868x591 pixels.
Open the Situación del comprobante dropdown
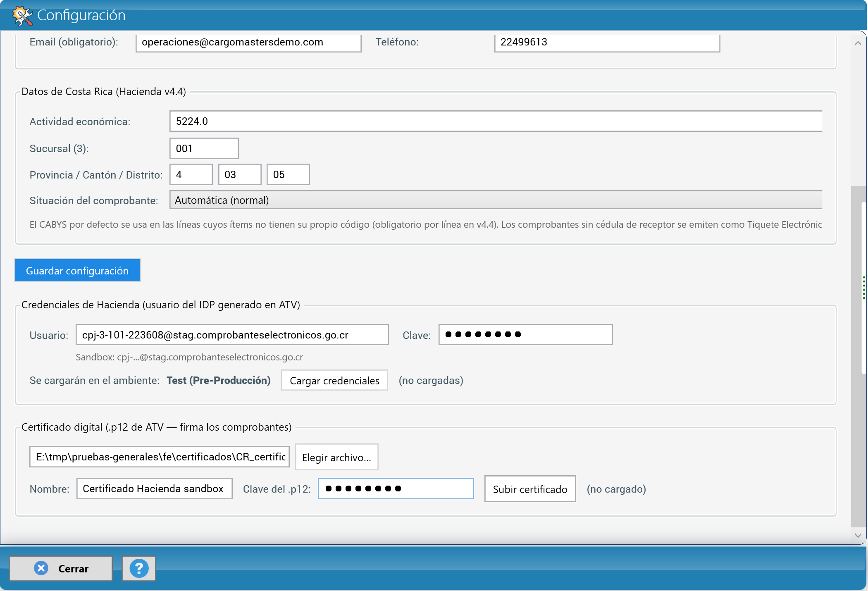[x=496, y=200]
